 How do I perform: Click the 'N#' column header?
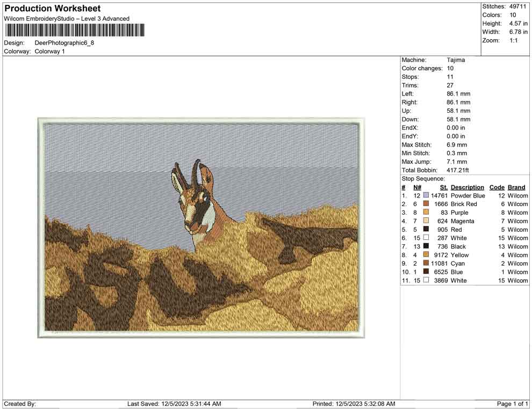(417, 187)
